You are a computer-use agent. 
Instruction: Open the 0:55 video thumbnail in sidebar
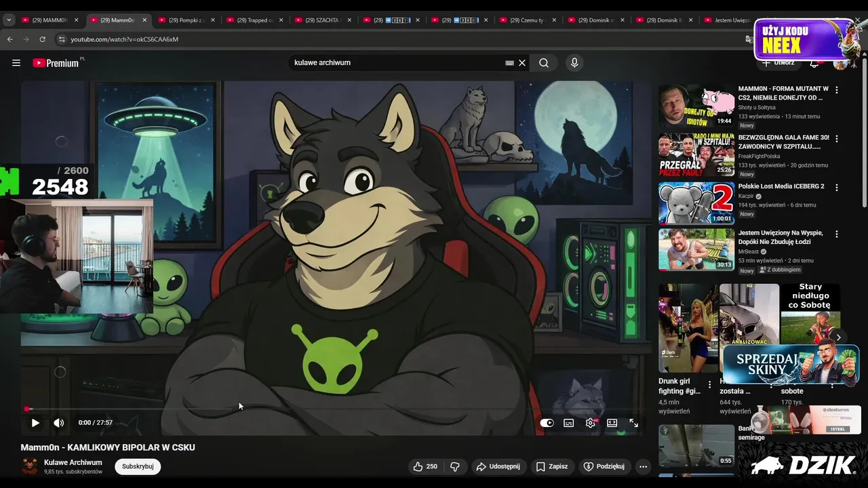(696, 445)
